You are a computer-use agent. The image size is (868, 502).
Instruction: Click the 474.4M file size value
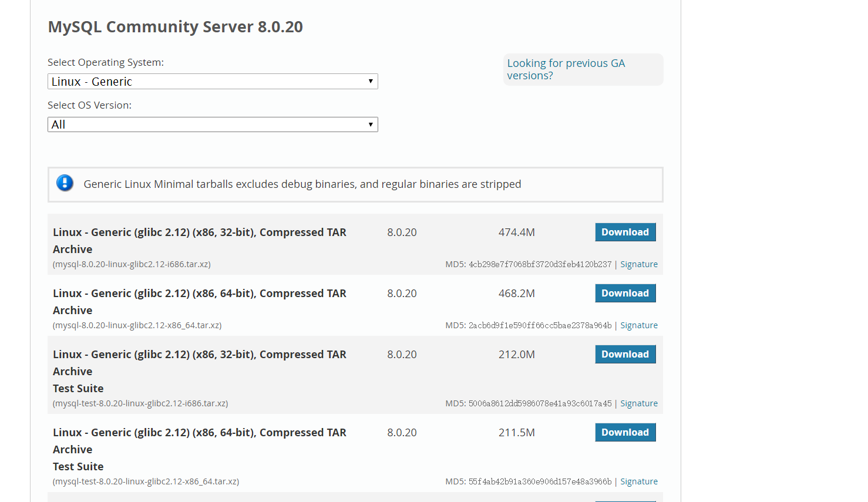pyautogui.click(x=517, y=233)
